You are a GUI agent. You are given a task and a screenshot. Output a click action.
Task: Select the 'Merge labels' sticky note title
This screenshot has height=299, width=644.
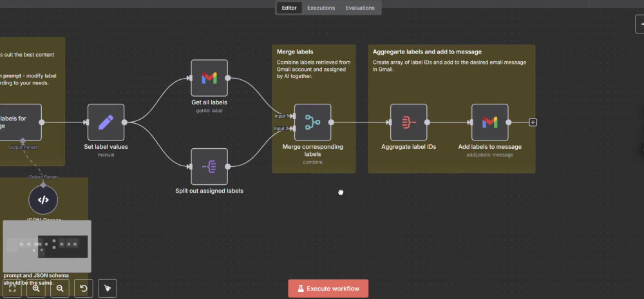(x=295, y=52)
